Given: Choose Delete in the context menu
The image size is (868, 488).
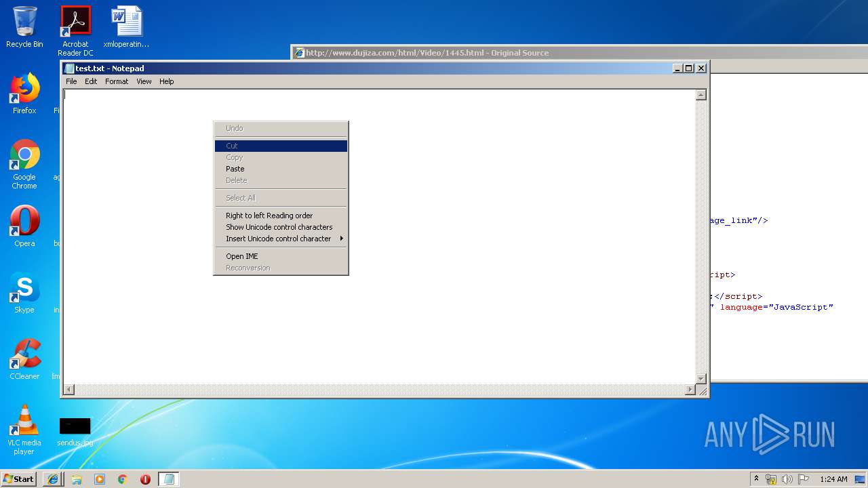Looking at the screenshot, I should (281, 180).
